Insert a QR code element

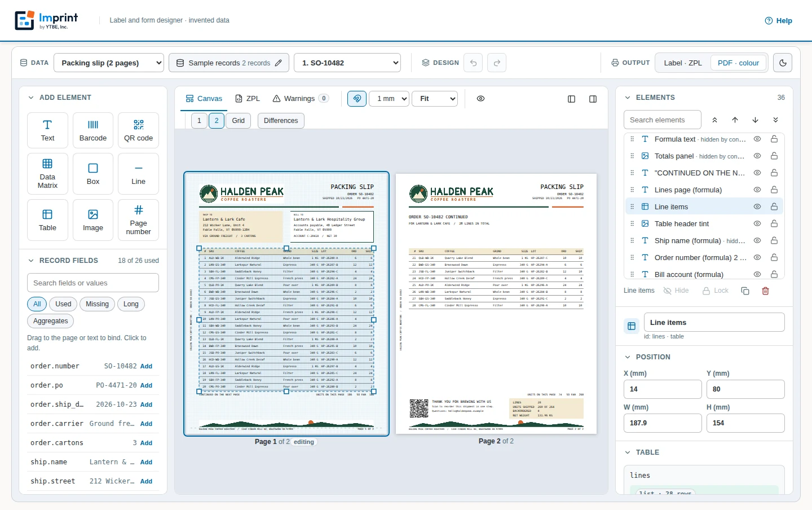[138, 130]
